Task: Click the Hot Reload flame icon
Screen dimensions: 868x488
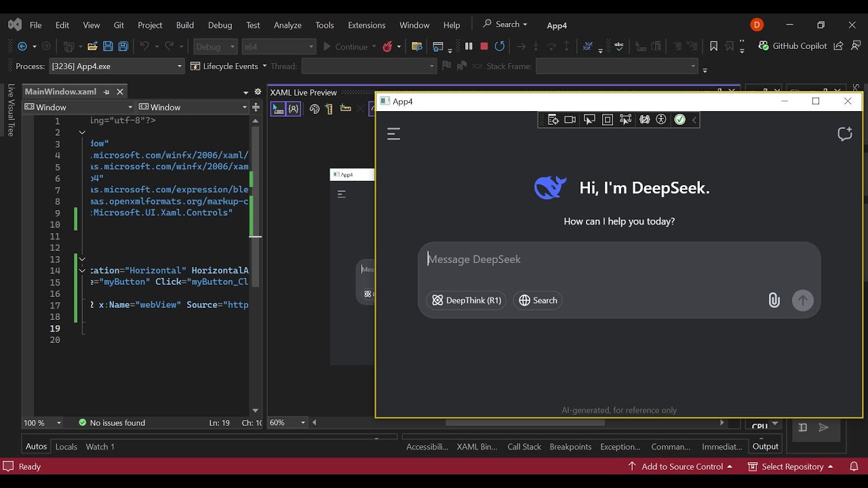Action: 387,46
